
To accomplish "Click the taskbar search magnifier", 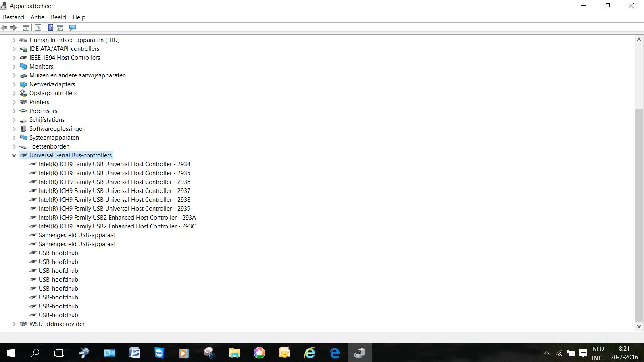I will tap(35, 353).
